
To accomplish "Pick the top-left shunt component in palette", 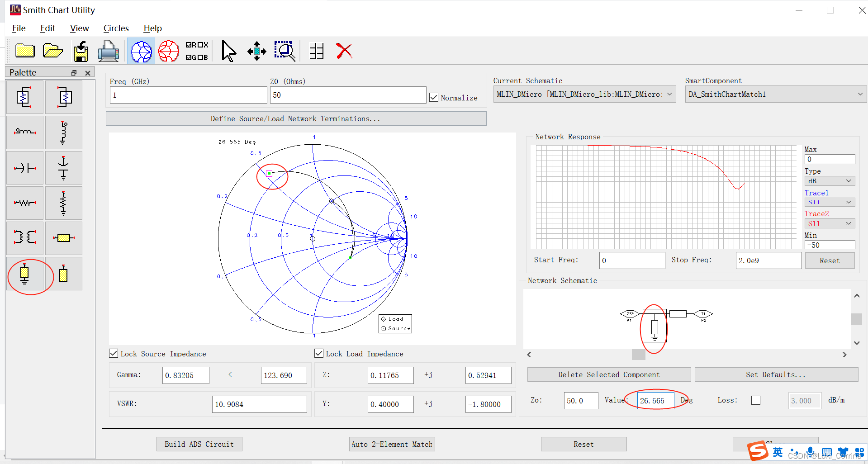I will (24, 97).
